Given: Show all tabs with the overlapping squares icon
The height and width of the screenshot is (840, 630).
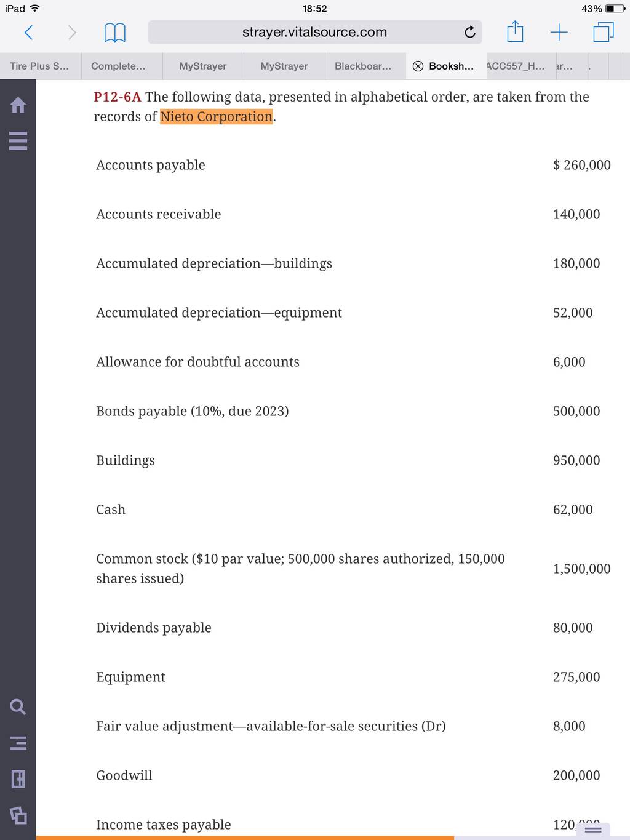Looking at the screenshot, I should (x=604, y=32).
